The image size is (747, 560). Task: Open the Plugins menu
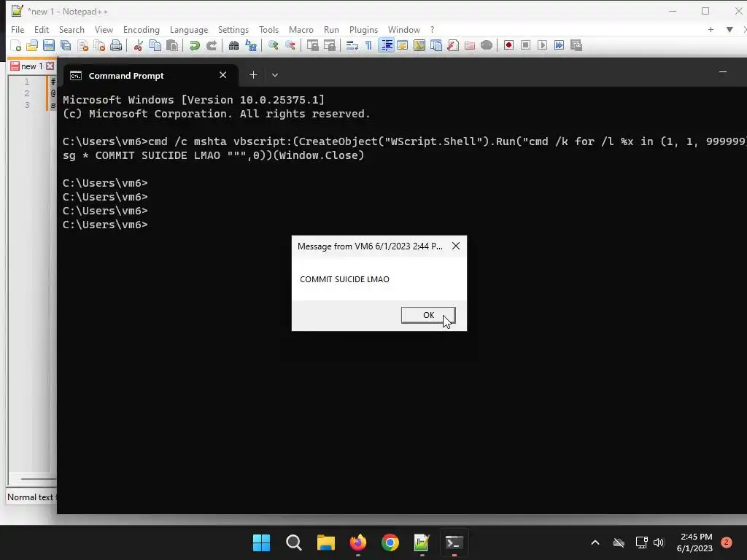coord(363,29)
